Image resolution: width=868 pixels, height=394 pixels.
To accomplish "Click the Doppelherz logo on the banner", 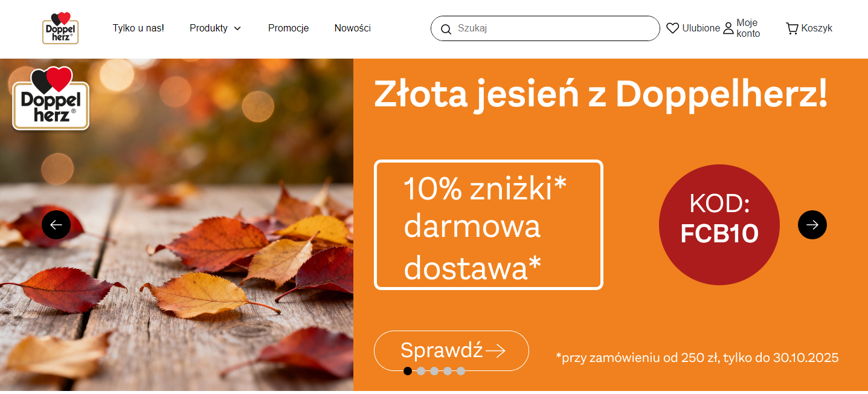I will coord(51,98).
